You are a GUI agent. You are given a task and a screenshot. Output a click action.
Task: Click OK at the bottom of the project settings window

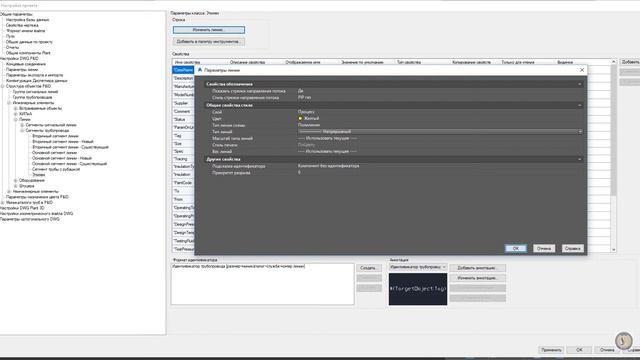579,350
